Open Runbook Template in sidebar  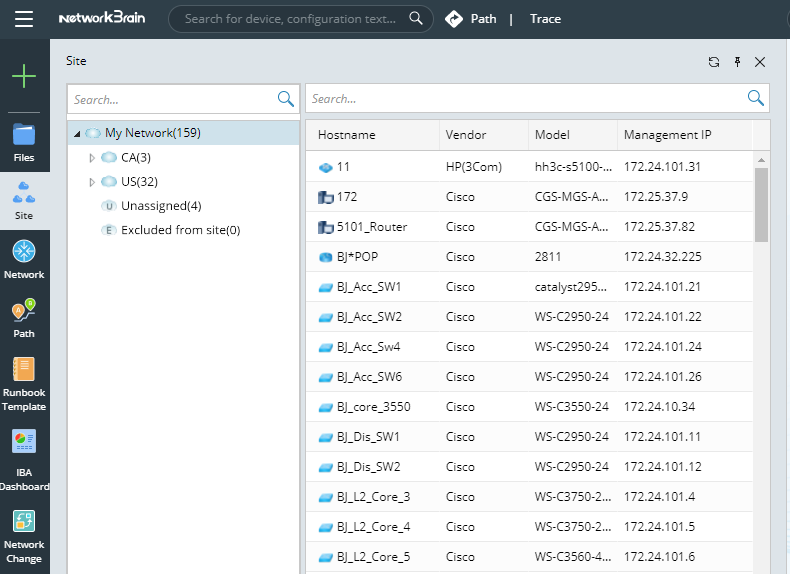click(24, 383)
